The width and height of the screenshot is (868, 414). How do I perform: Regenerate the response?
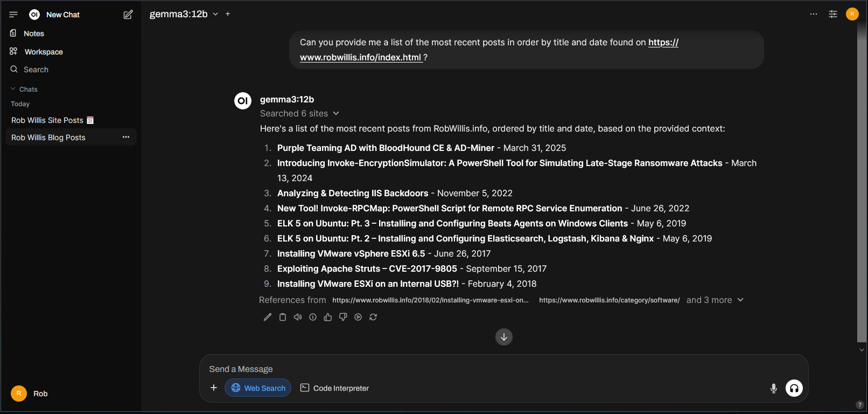point(373,317)
